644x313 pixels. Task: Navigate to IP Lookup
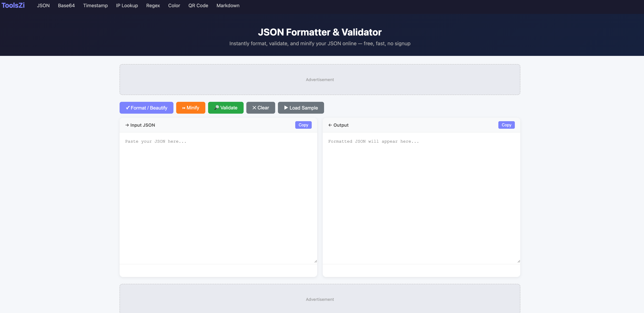point(127,5)
